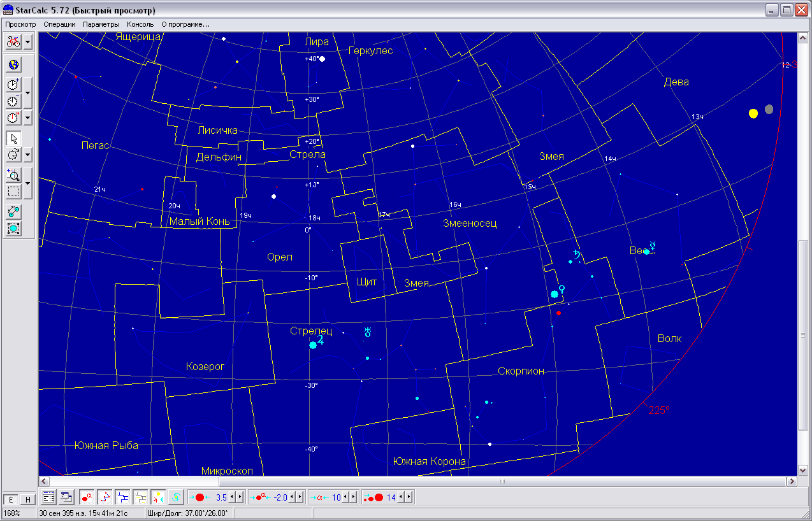The height and width of the screenshot is (521, 812).
Task: Click the vertical scrollbar thumb
Action: coord(803,334)
